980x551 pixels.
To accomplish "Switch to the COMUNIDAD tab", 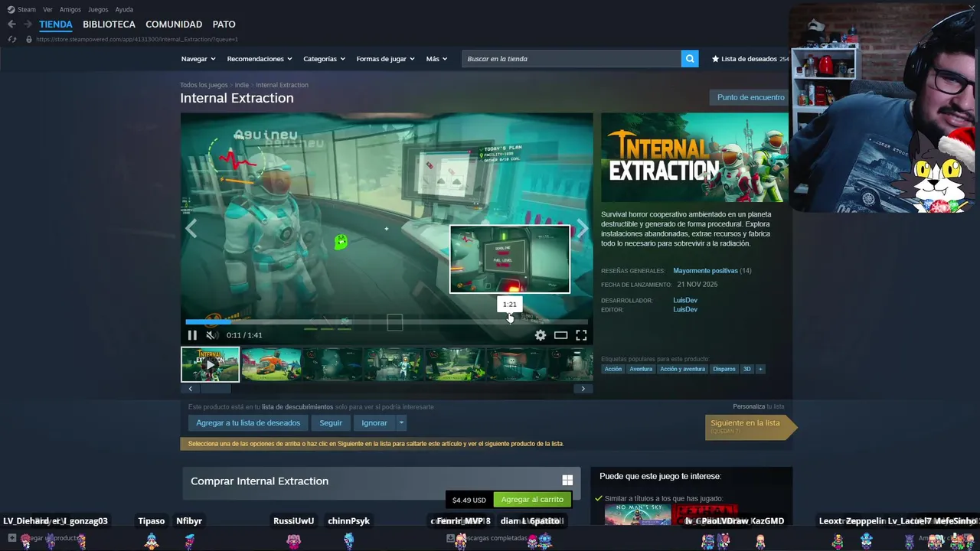I will (174, 24).
